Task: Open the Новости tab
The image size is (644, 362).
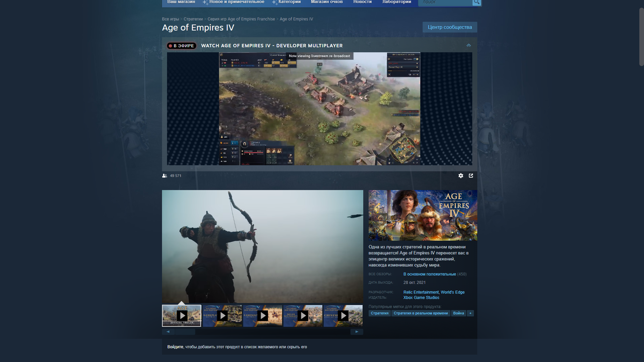Action: click(362, 2)
